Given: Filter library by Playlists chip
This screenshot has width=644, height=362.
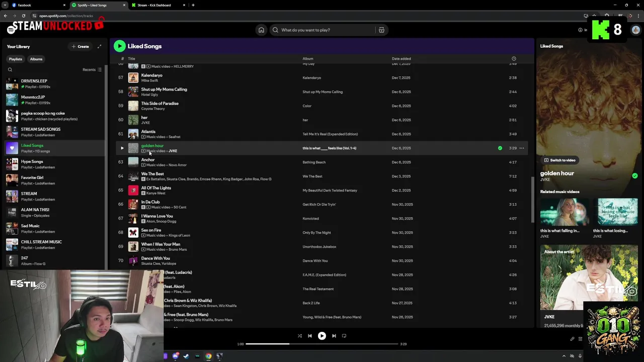Looking at the screenshot, I should (x=16, y=59).
